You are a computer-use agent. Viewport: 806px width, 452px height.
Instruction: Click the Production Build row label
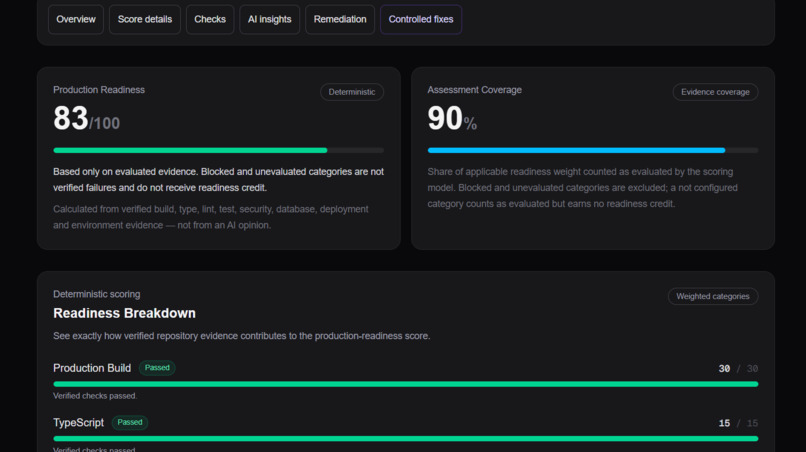pos(92,368)
